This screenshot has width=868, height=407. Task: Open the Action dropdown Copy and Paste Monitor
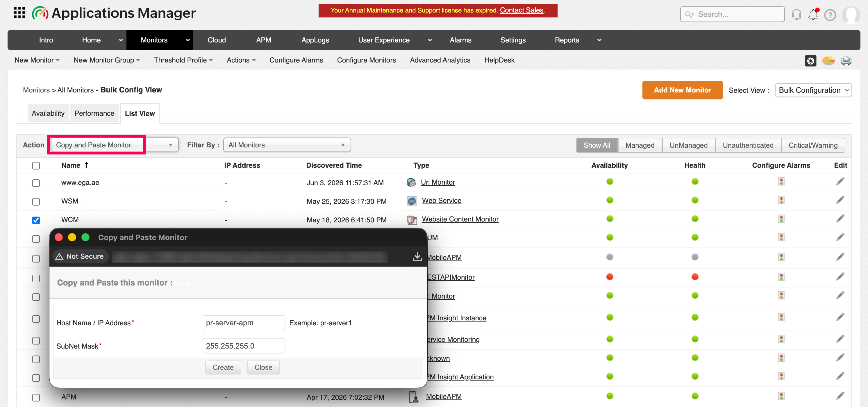pos(115,145)
